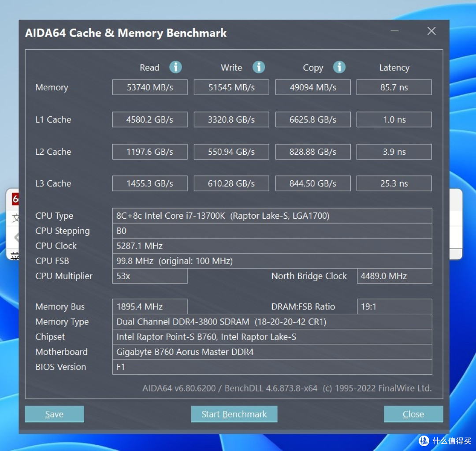
Task: Click CPU Stepping field B0
Action: pyautogui.click(x=272, y=231)
